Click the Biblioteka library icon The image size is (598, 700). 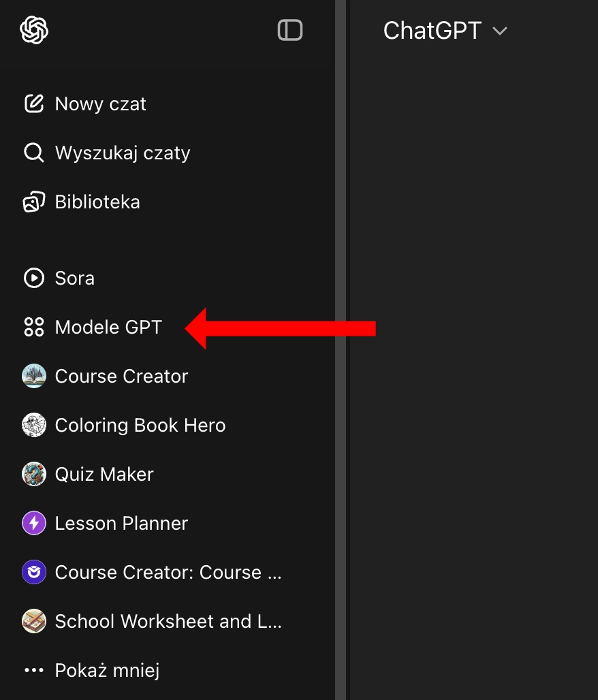pos(34,202)
